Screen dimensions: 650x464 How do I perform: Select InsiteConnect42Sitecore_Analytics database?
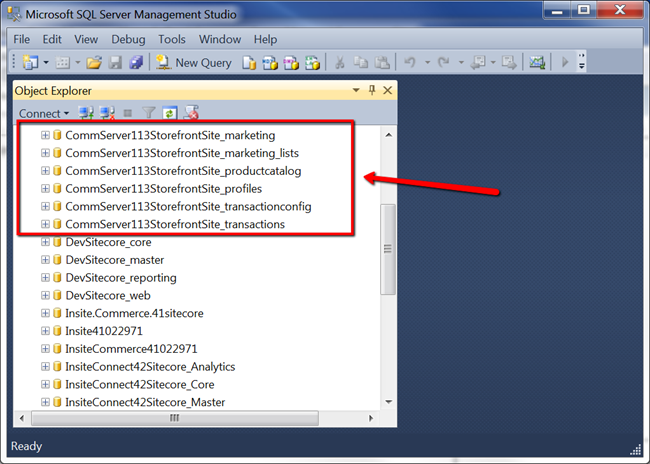[150, 367]
